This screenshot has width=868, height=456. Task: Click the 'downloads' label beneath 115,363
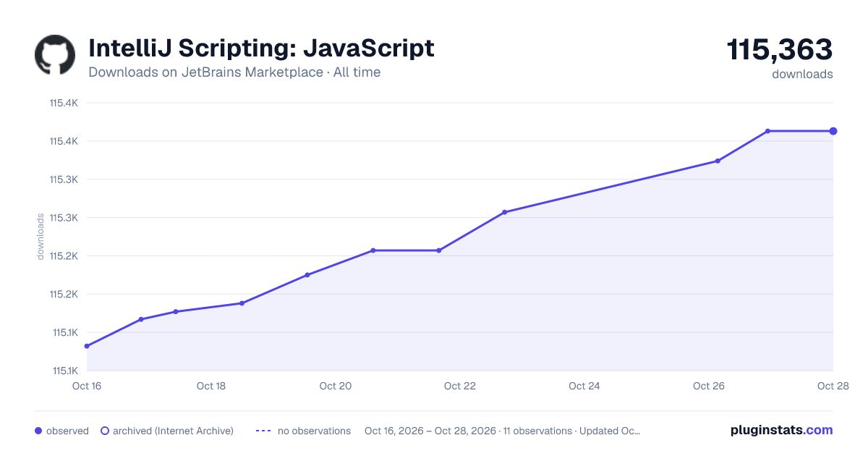coord(802,74)
